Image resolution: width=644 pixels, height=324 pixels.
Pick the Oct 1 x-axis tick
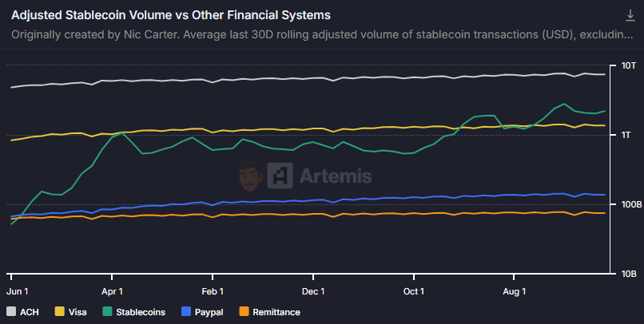click(x=414, y=291)
